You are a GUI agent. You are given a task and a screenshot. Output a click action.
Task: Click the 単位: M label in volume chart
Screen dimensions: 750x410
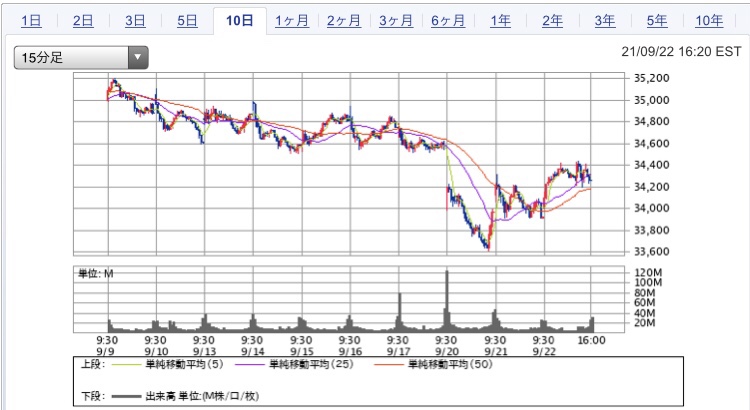tap(96, 274)
